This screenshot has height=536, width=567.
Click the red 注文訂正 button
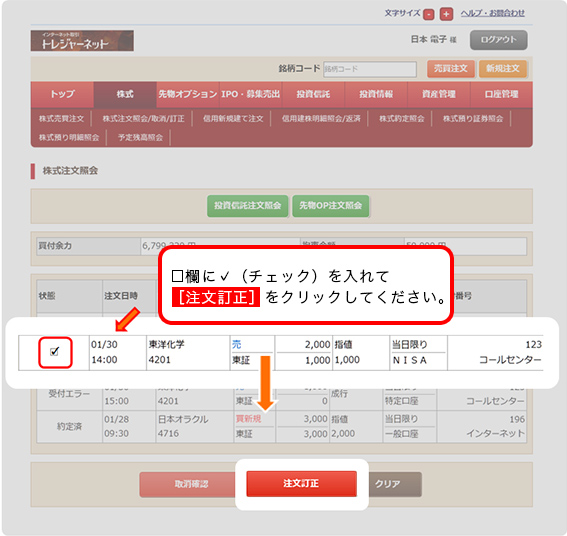(x=301, y=484)
